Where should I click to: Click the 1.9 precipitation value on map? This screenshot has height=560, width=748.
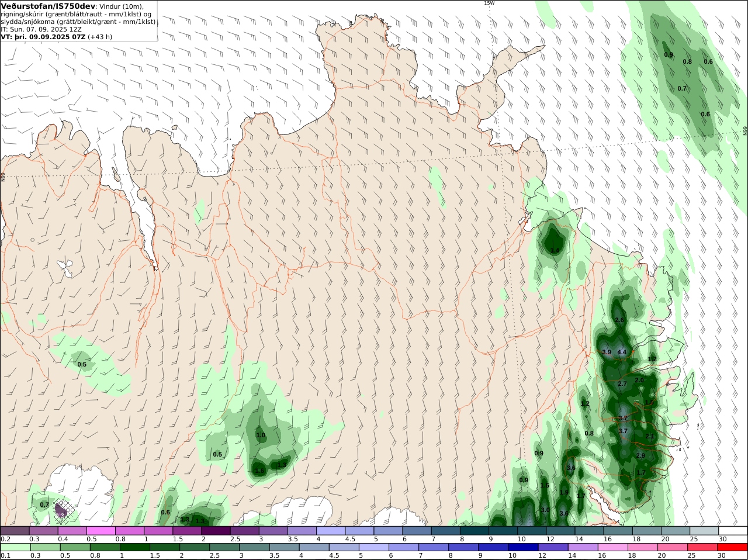[x=564, y=493]
